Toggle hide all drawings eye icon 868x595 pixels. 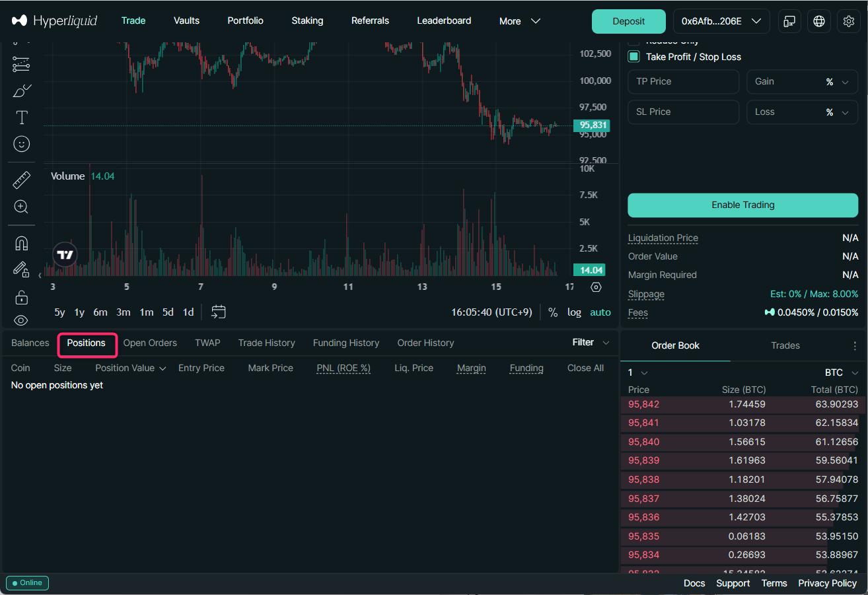[x=21, y=320]
